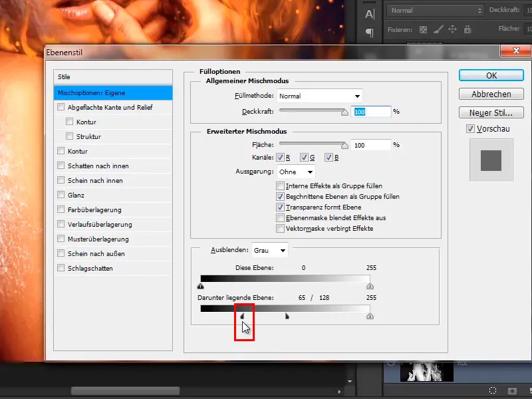This screenshot has width=532, height=399.
Task: Enable the Schein nach außen checkbox
Action: pos(61,253)
